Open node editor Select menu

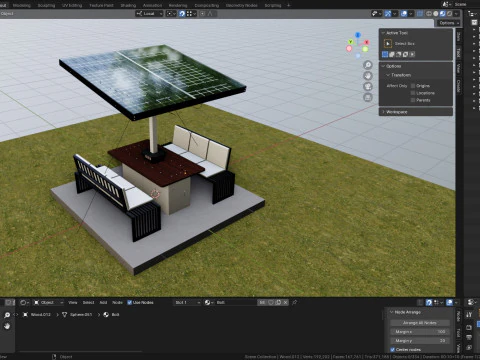pos(88,302)
